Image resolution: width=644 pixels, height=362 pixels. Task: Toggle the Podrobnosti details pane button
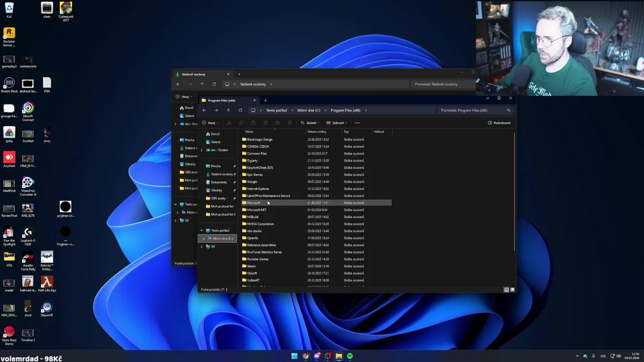pos(499,123)
